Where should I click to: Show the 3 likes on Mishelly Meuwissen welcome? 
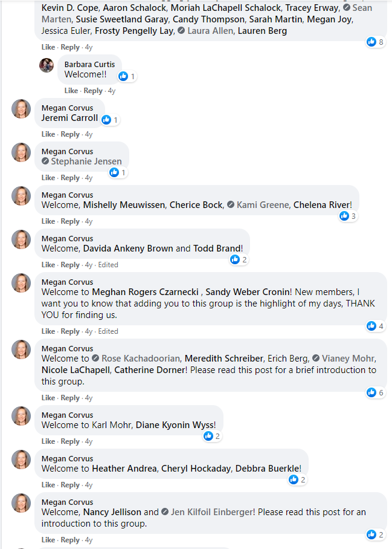(x=349, y=216)
